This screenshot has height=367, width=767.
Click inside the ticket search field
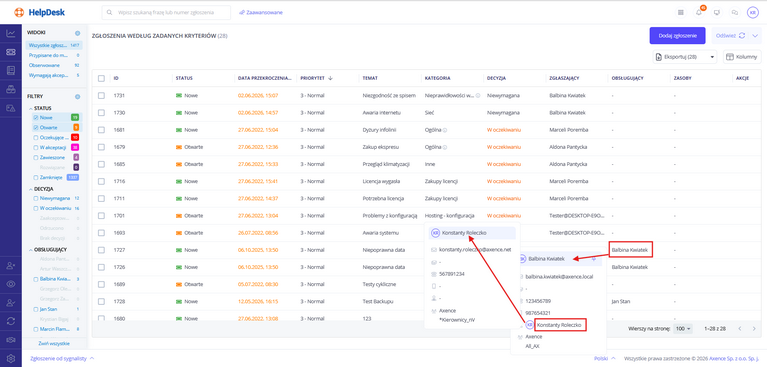coord(166,12)
